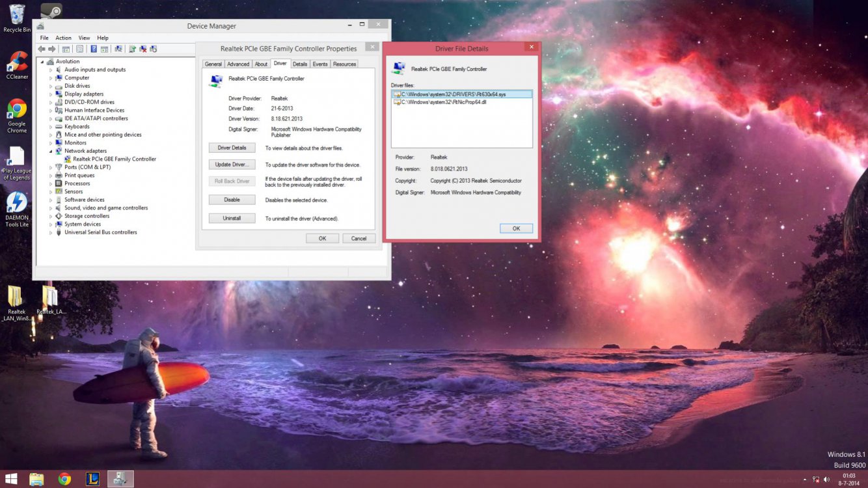Collapse the Network adapters node
The image size is (868, 488).
point(51,151)
